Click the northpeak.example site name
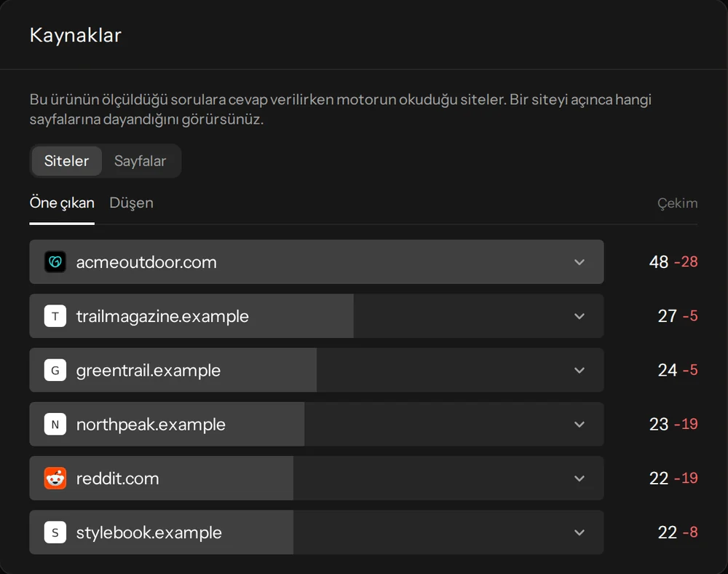The image size is (728, 574). click(x=151, y=425)
